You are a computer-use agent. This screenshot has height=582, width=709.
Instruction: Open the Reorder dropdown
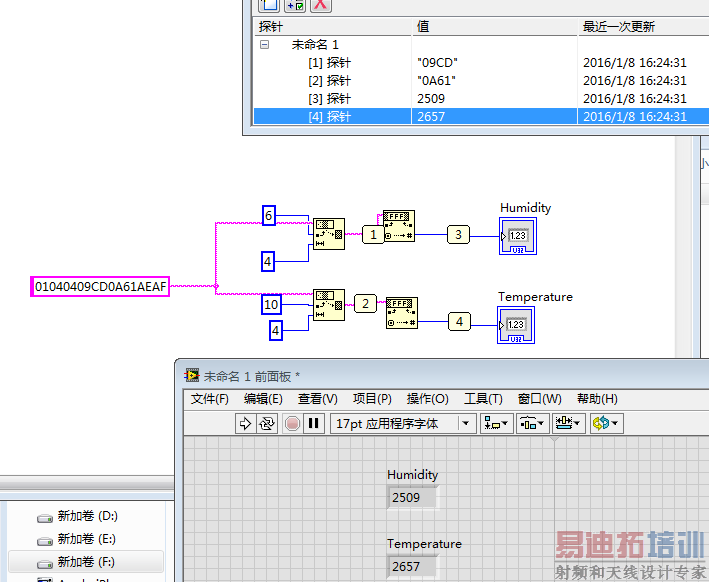pyautogui.click(x=606, y=424)
